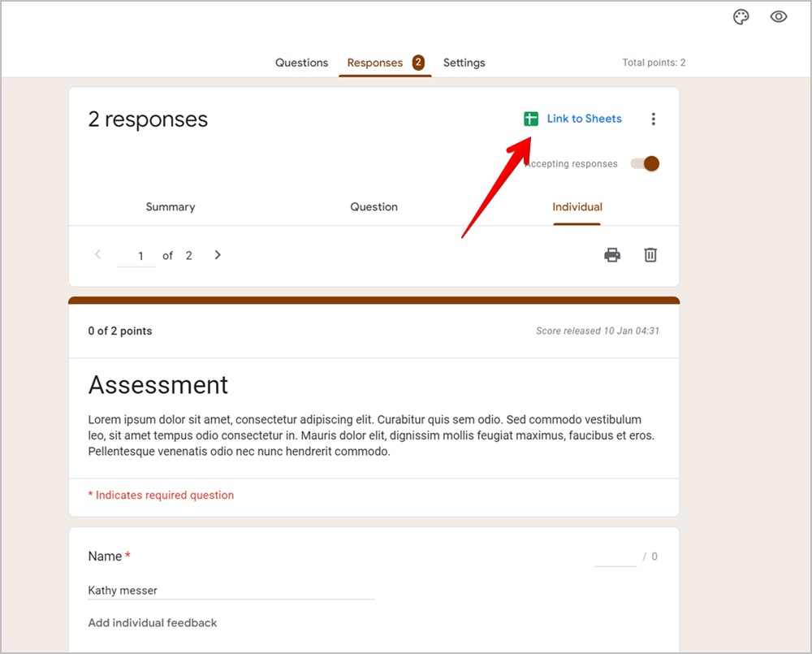Add individual feedback for the Name question
This screenshot has height=654, width=812.
pyautogui.click(x=153, y=623)
